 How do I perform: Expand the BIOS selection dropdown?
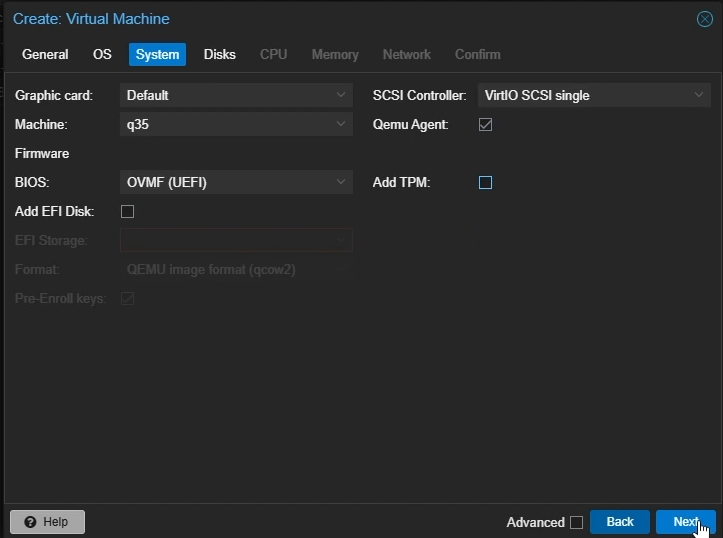(341, 182)
